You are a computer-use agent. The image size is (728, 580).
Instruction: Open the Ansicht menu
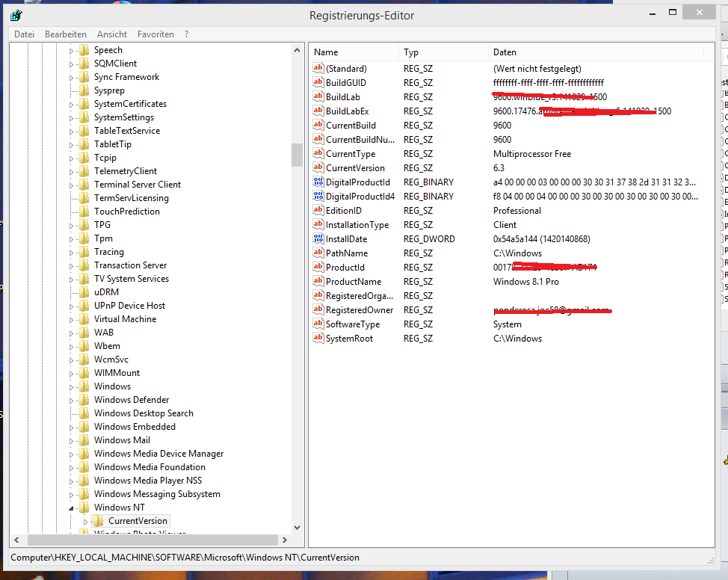coord(112,34)
